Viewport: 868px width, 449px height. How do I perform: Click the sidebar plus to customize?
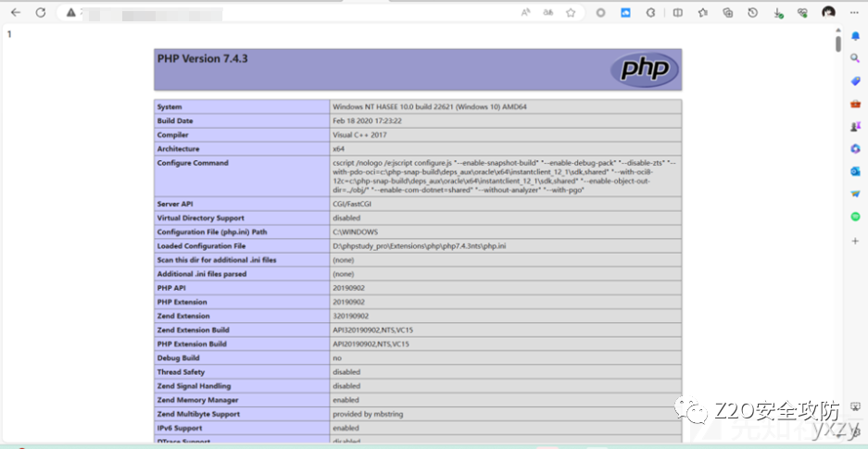point(855,241)
